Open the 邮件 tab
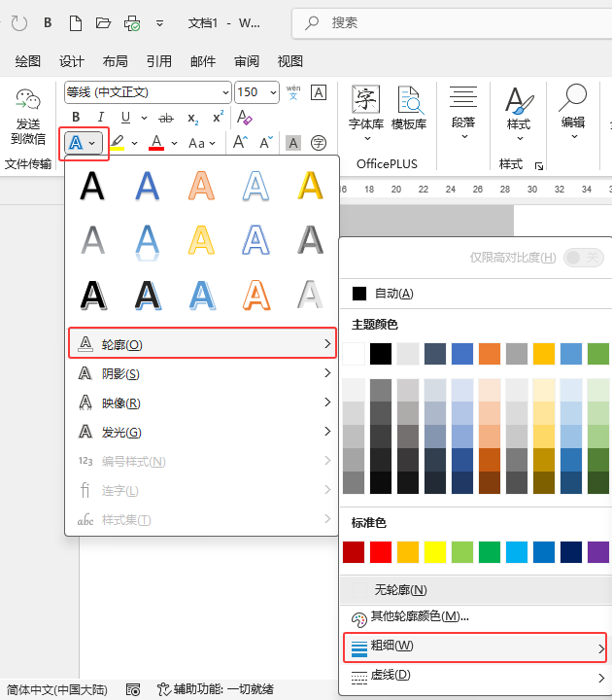The width and height of the screenshot is (612, 700). pos(202,61)
